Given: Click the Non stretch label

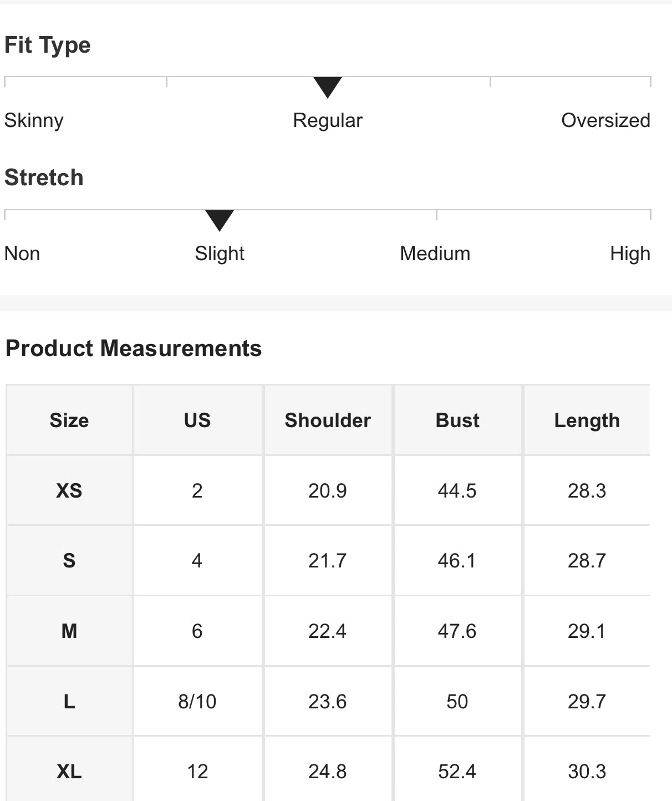Looking at the screenshot, I should click(22, 254).
